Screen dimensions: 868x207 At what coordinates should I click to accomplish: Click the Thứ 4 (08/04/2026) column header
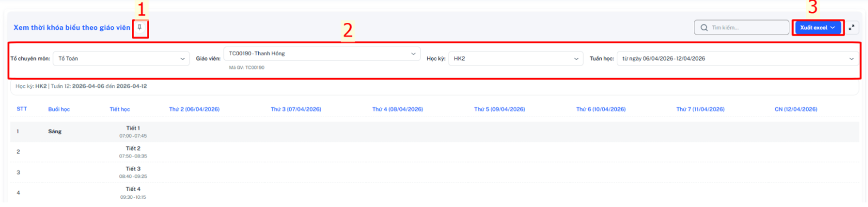click(x=398, y=109)
